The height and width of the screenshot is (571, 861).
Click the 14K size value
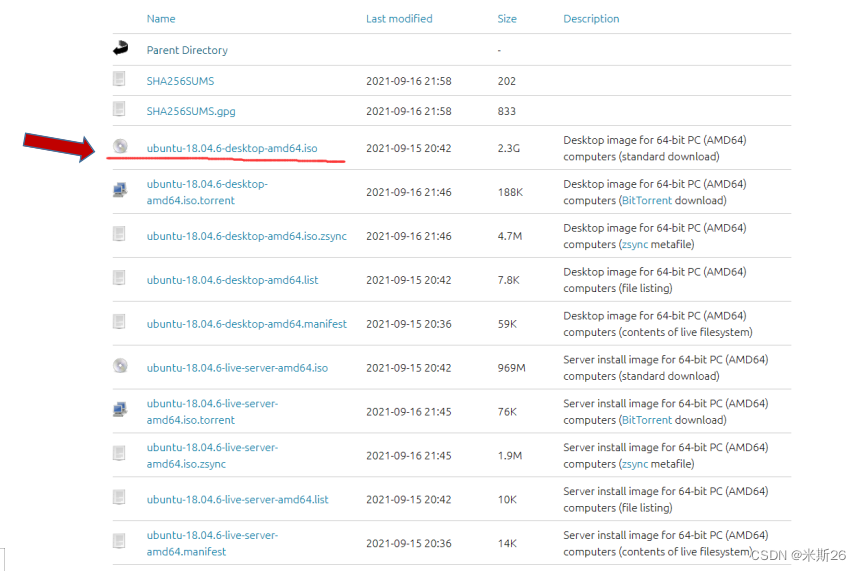507,544
